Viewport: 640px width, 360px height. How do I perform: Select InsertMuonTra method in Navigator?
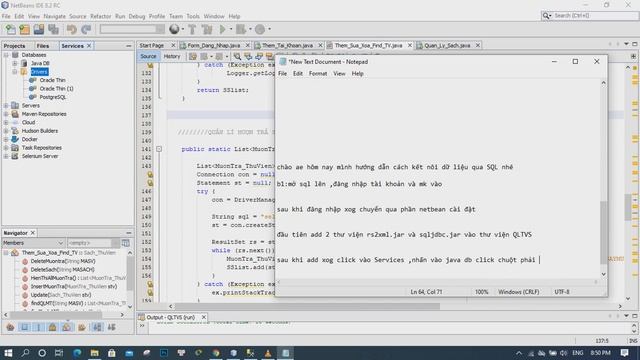click(74, 287)
